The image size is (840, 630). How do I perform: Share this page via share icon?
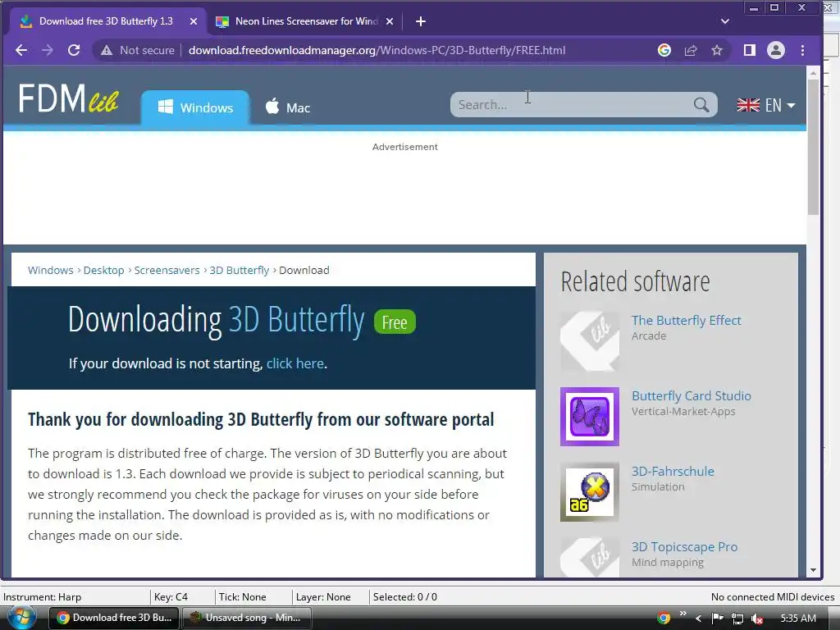pos(691,50)
